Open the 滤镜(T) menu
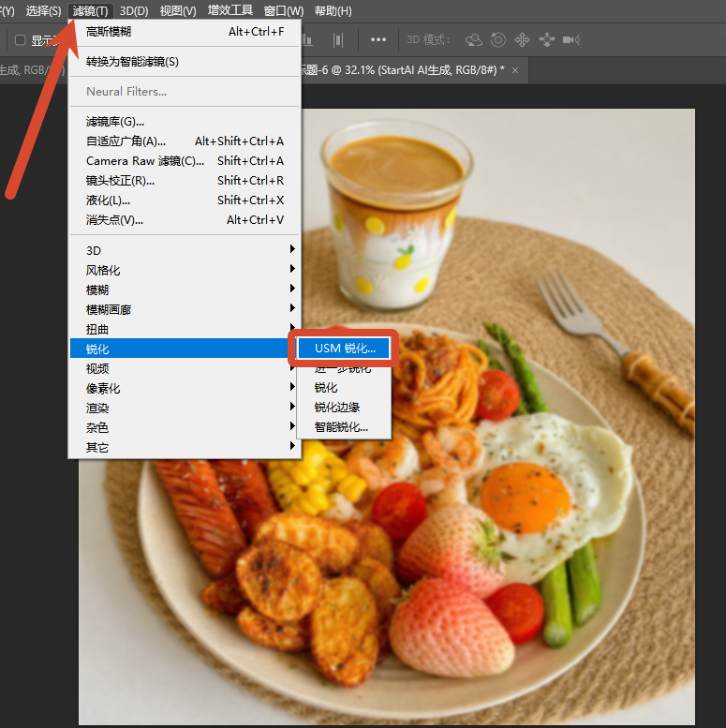 pyautogui.click(x=90, y=10)
